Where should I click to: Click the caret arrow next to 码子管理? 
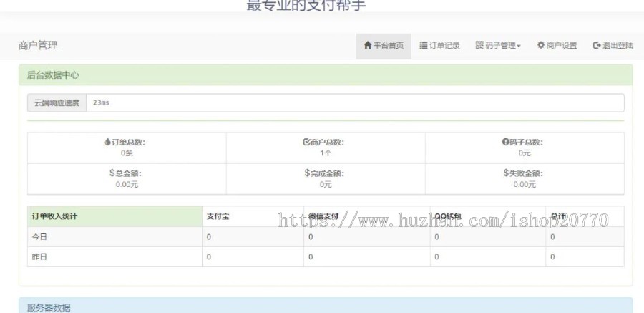point(519,46)
